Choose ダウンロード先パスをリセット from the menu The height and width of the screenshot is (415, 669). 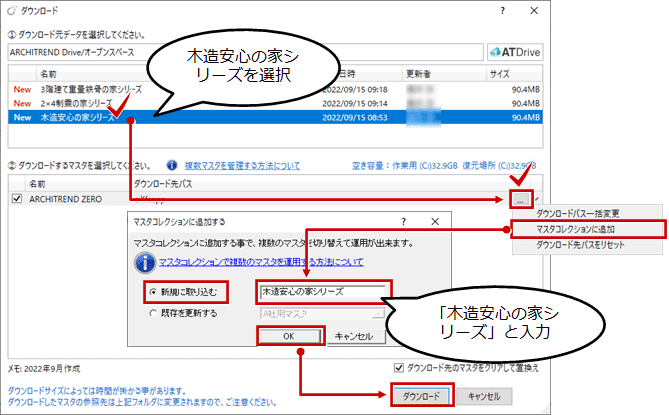[x=580, y=245]
